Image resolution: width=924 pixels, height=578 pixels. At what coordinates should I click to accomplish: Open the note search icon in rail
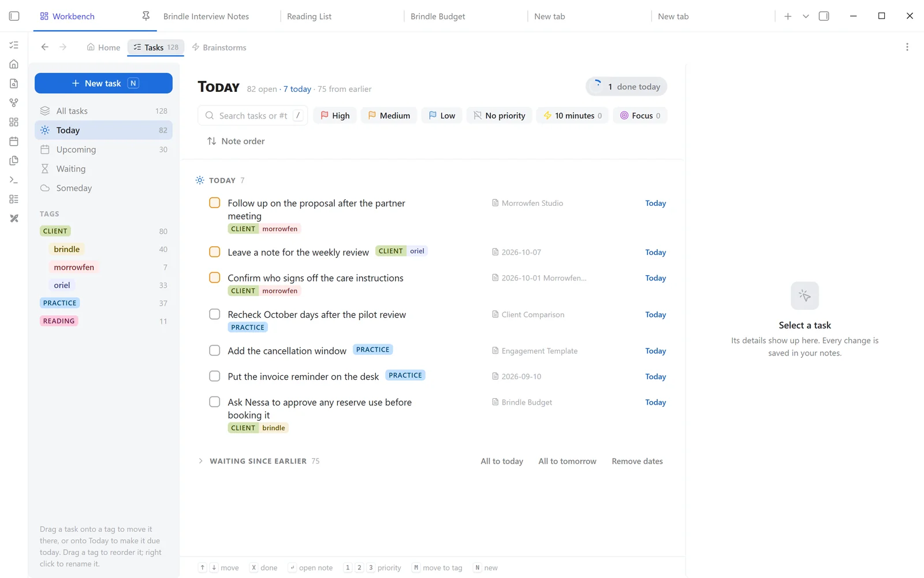click(14, 83)
